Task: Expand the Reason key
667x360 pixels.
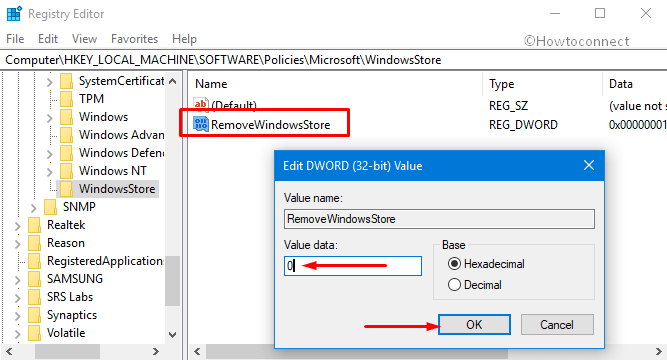Action: coord(18,244)
